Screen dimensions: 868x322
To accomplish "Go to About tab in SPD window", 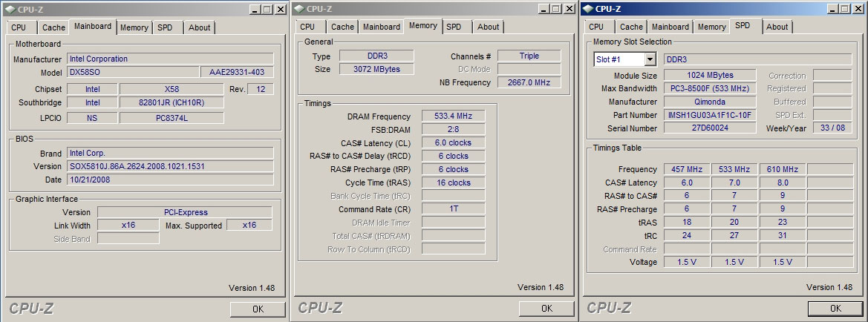I will (x=777, y=27).
